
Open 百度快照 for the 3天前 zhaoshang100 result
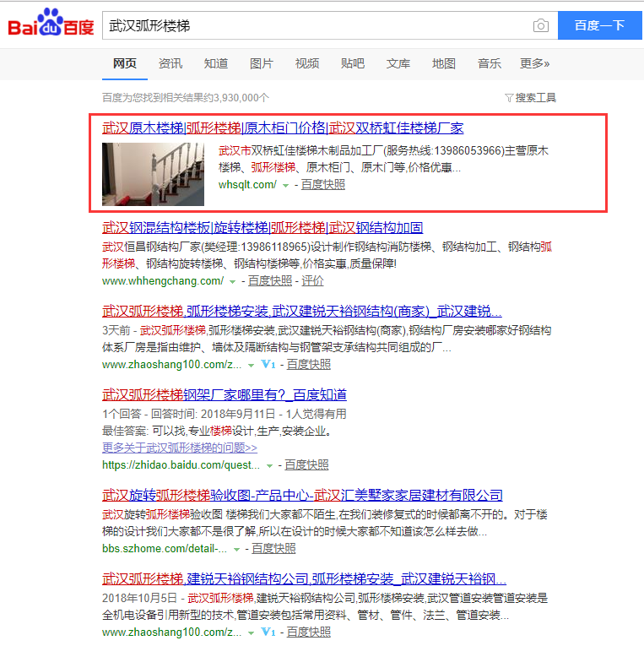tap(309, 364)
